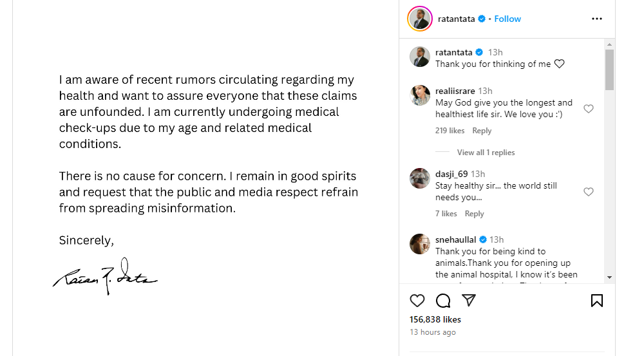Like the post with the heart icon
This screenshot has width=644, height=356.
coord(417,301)
